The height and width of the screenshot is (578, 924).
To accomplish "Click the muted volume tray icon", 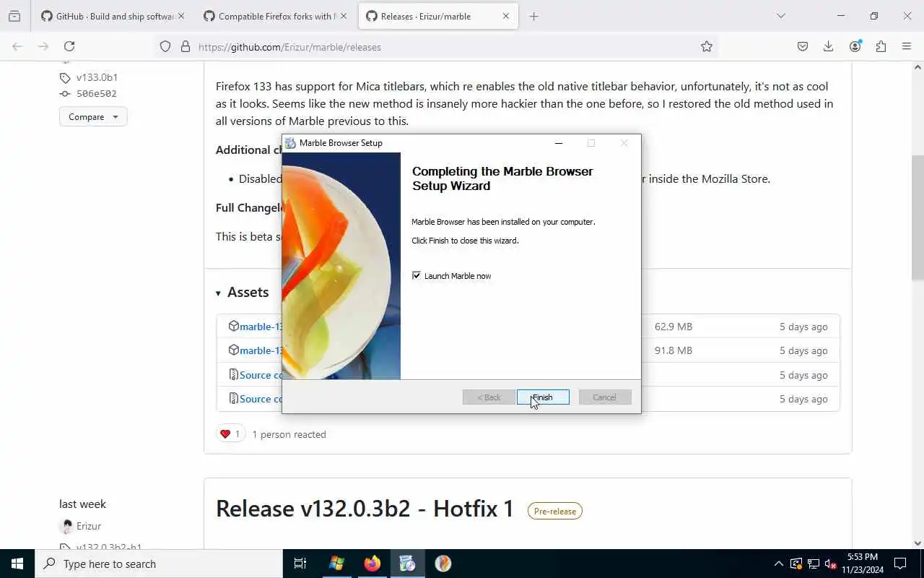I will 831,564.
